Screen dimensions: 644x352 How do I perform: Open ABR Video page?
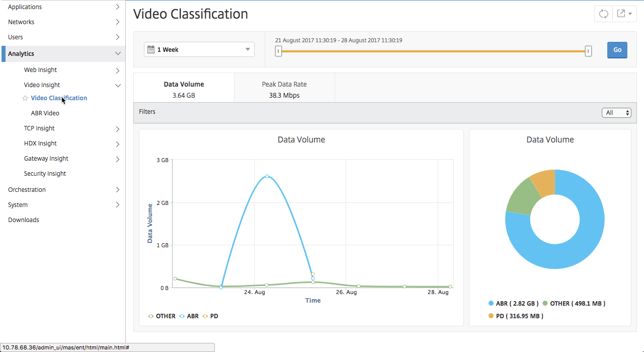[x=45, y=113]
